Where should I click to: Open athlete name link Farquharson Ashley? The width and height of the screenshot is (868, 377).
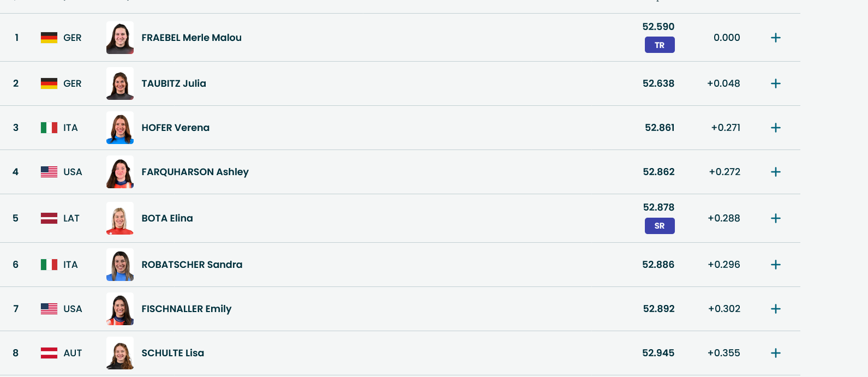[x=195, y=172]
